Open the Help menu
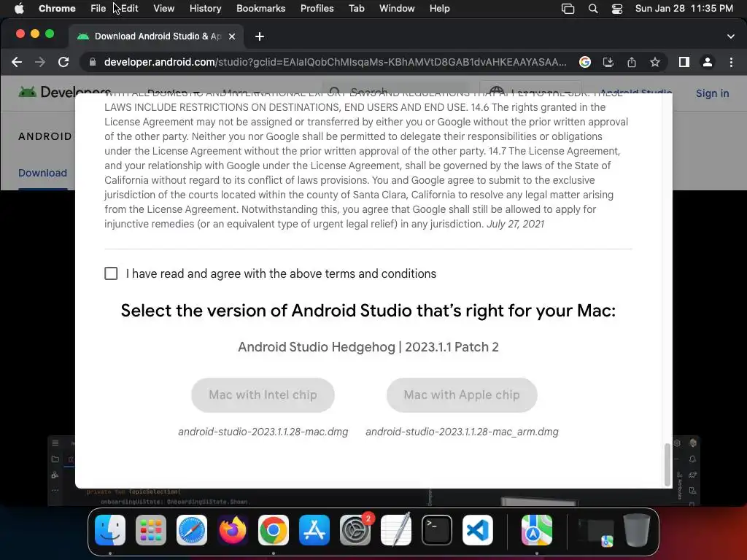747x560 pixels. 439,9
